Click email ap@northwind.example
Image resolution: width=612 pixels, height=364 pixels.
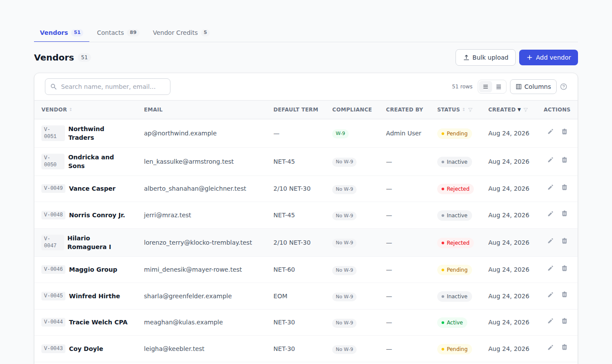pos(180,133)
